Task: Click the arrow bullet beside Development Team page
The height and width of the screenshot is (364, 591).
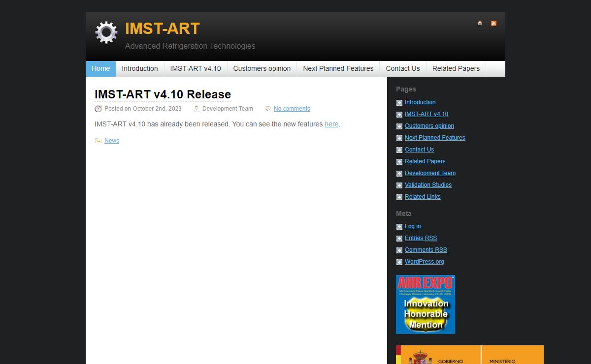Action: 399,174
